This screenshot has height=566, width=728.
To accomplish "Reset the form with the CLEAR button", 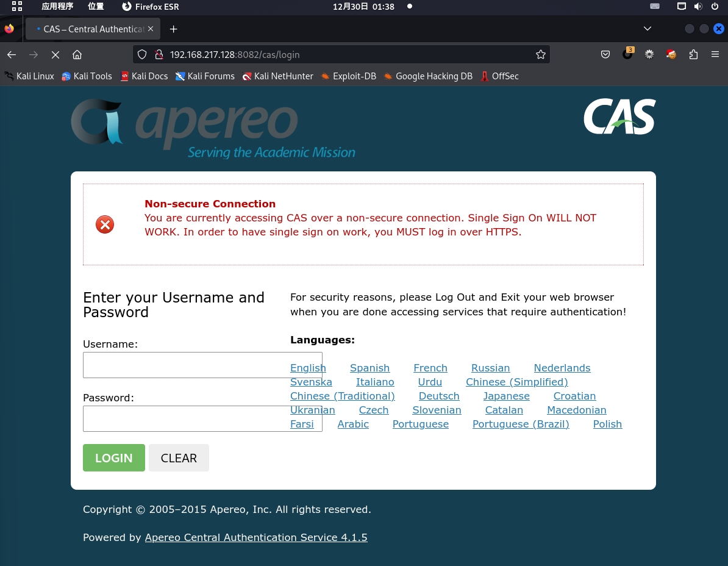I will (179, 457).
